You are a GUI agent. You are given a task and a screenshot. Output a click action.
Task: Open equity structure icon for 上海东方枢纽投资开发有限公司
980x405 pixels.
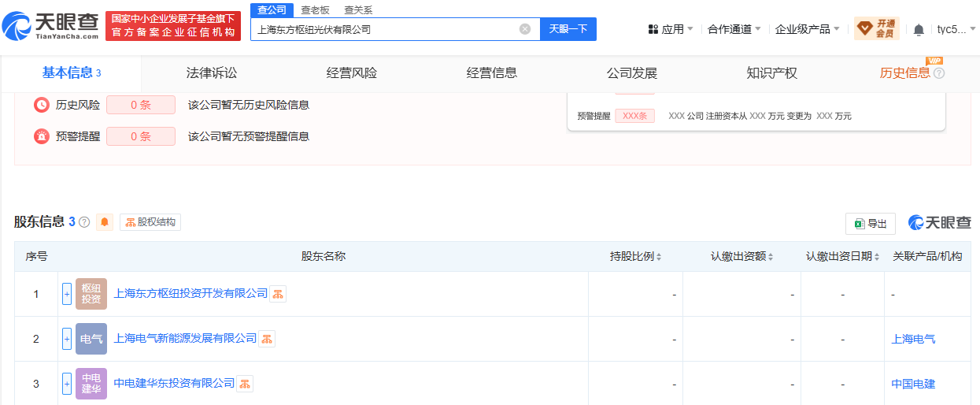278,294
